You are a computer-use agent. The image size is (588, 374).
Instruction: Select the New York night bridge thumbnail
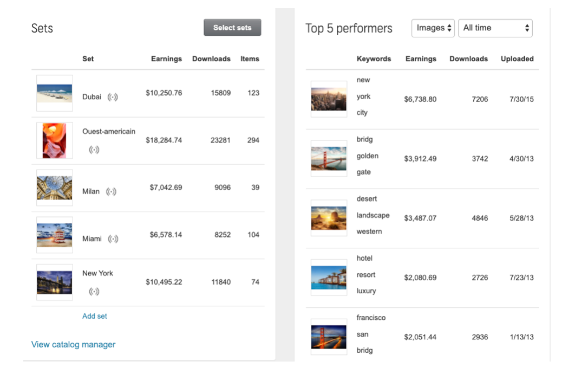tap(55, 282)
